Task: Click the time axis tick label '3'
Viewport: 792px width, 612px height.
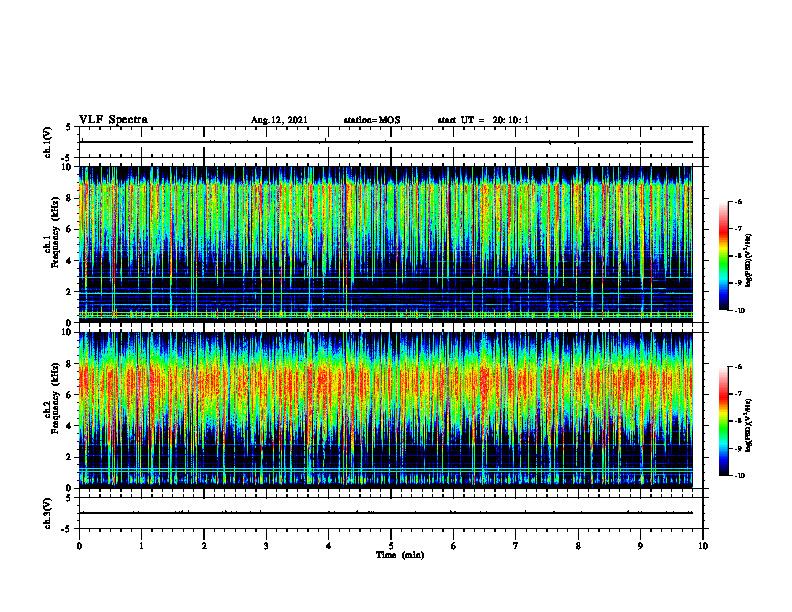Action: [266, 546]
